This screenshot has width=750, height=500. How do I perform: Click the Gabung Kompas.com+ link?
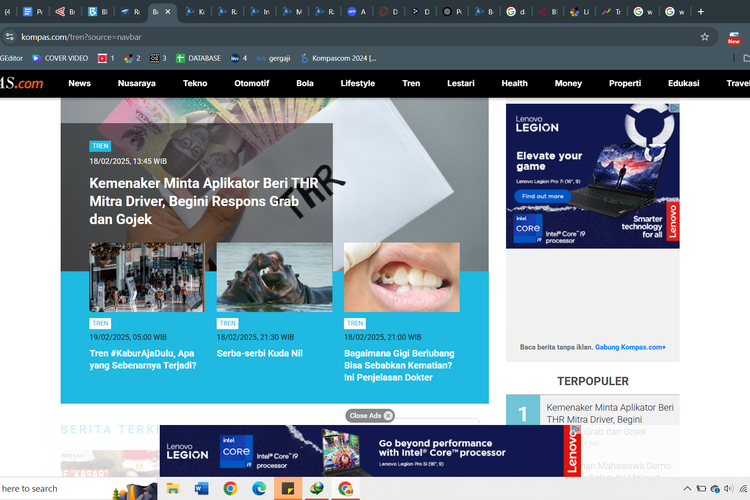point(630,347)
